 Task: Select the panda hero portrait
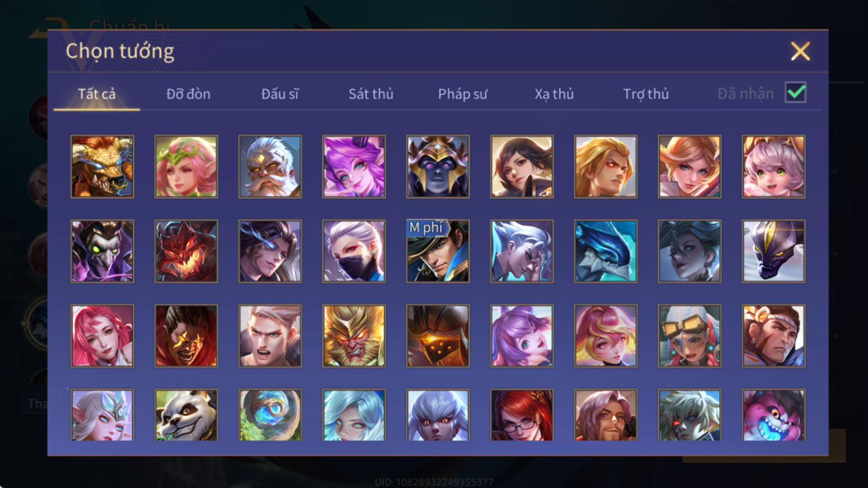click(186, 415)
